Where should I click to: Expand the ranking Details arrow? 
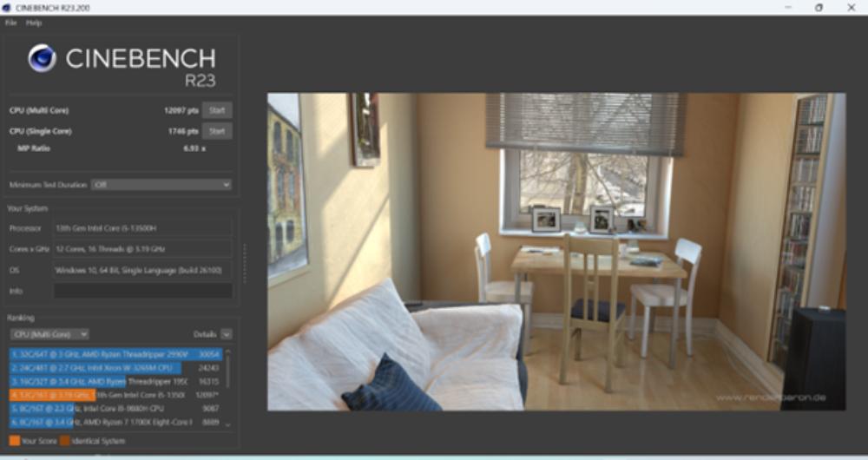point(227,334)
